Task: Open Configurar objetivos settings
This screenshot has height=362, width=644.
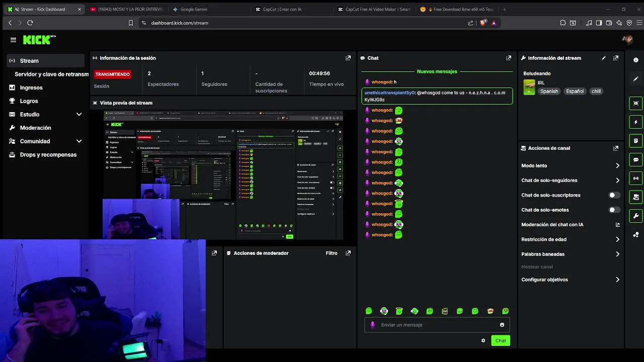Action: click(571, 280)
